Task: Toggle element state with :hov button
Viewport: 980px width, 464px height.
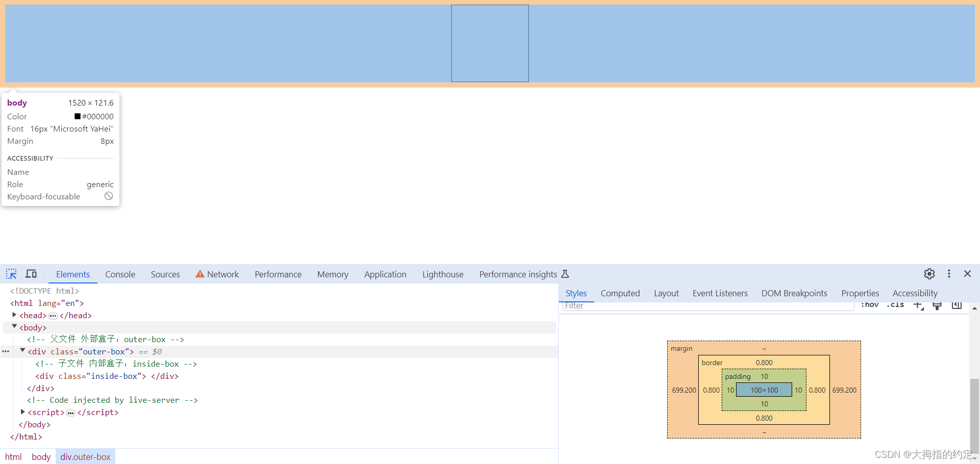Action: [x=870, y=305]
